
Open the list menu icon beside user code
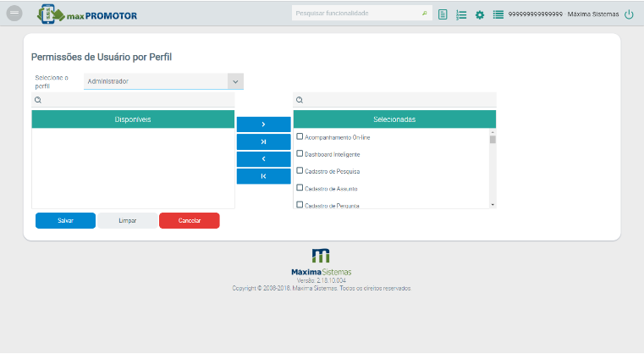(x=498, y=14)
